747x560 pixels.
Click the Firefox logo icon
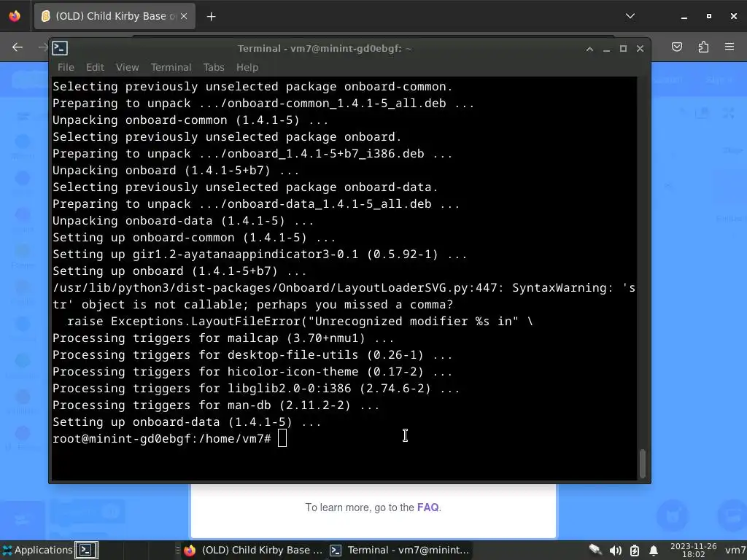click(x=15, y=16)
